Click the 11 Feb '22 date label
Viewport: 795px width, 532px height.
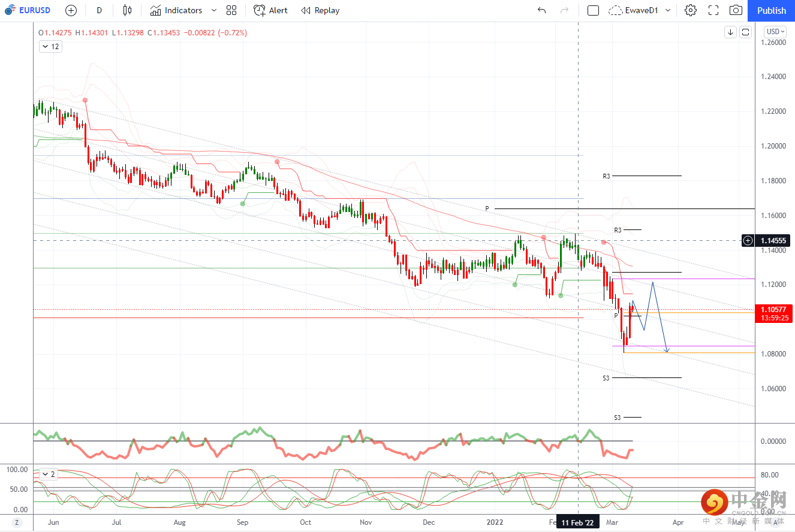coord(578,522)
